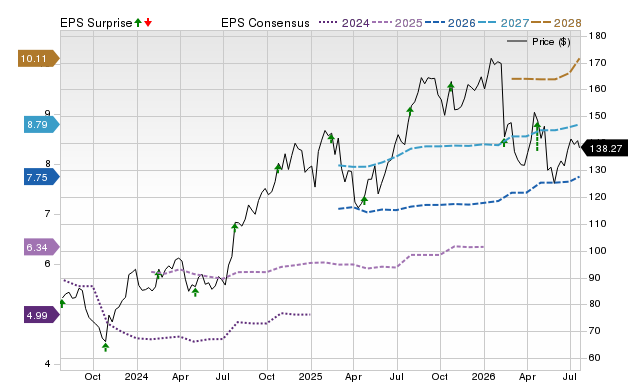Select the 2024 EPS consensus legend entry
This screenshot has height=382, width=640.
344,23
